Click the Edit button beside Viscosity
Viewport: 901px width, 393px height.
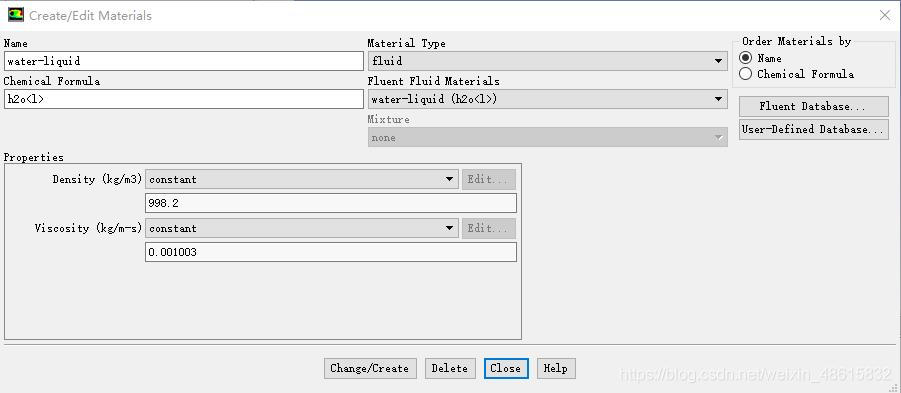[x=488, y=228]
